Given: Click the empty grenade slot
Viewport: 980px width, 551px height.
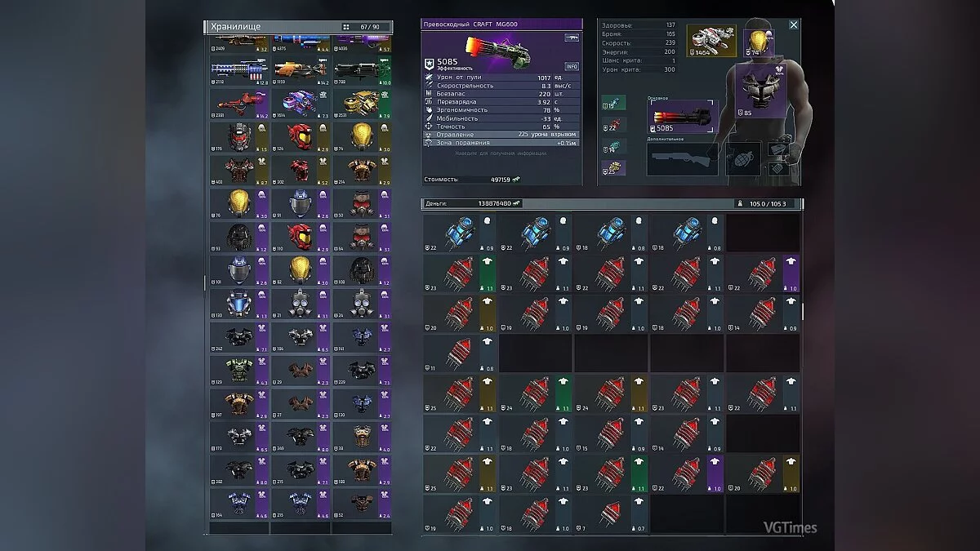Looking at the screenshot, I should (x=744, y=158).
